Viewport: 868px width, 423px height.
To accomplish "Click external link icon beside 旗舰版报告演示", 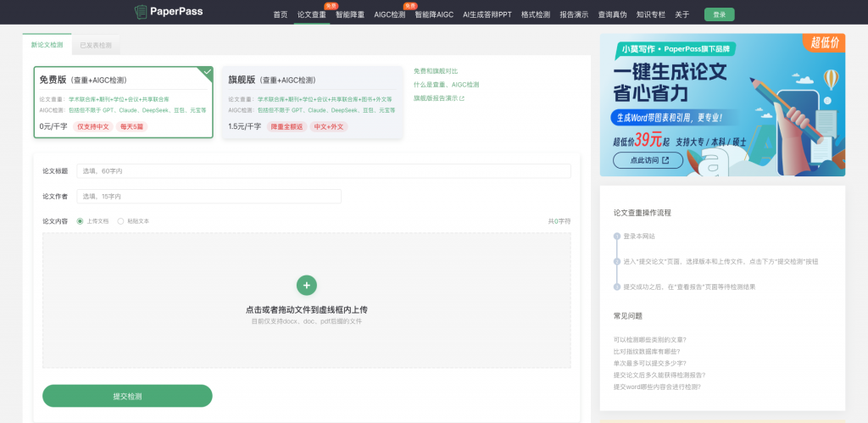I will pos(462,98).
